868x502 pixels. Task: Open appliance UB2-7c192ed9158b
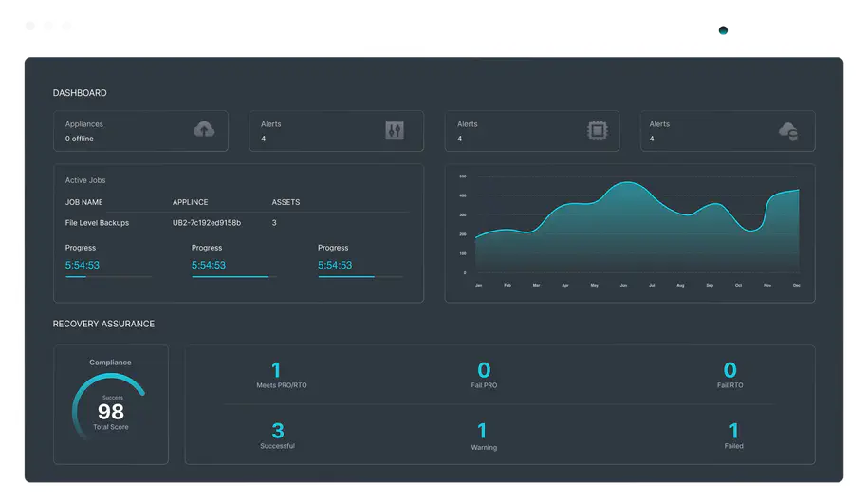[207, 223]
